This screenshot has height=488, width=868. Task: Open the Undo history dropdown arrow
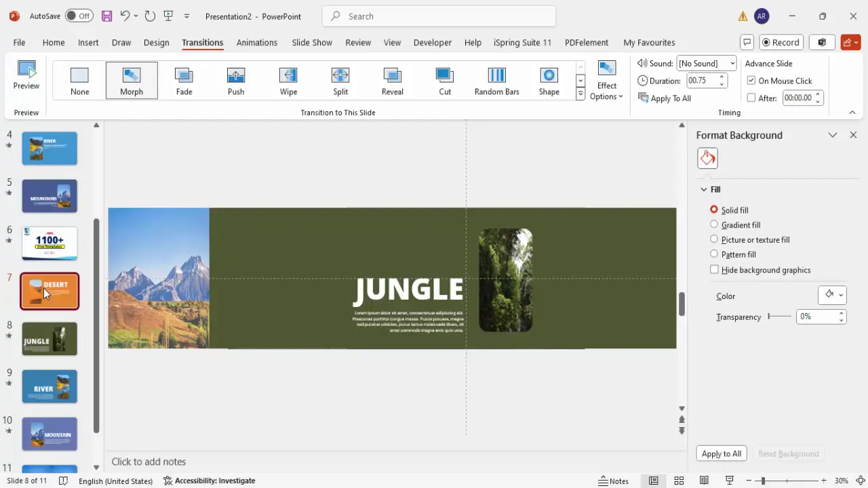click(136, 16)
